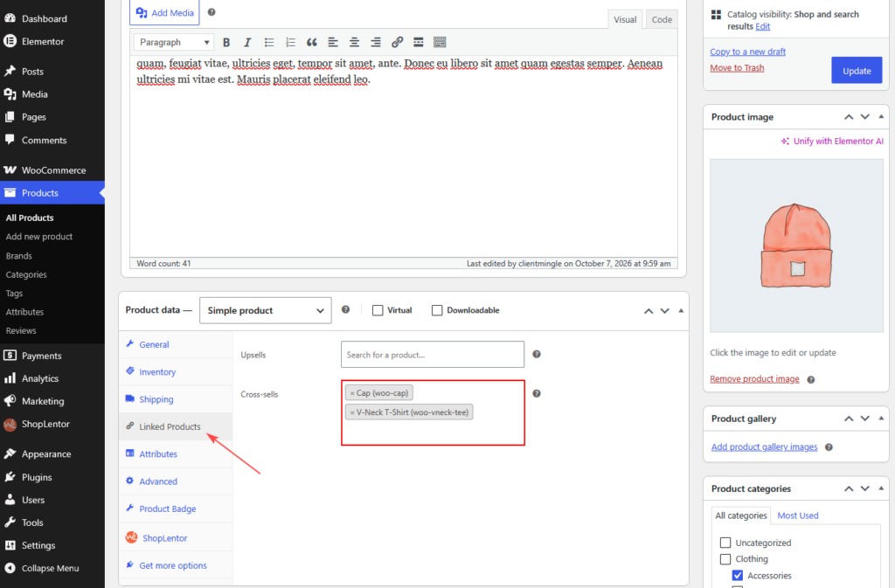
Task: Click the beanie product image thumbnail
Action: [796, 246]
